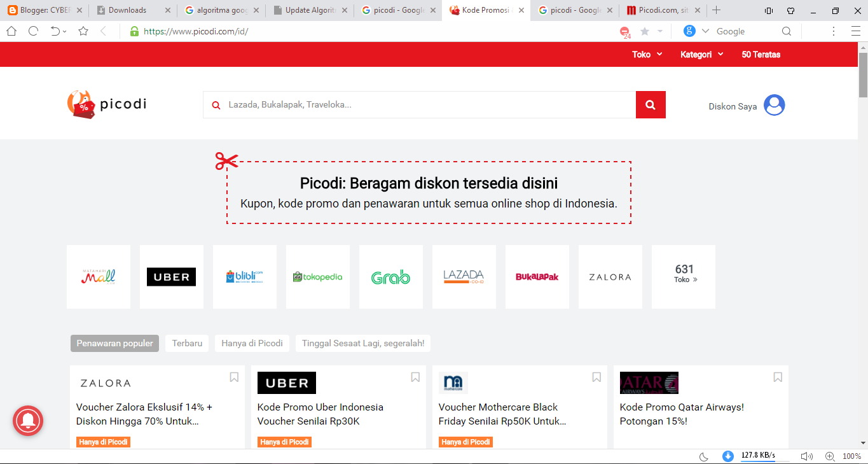Click the zoom plus icon in status bar
This screenshot has width=868, height=464.
[830, 456]
